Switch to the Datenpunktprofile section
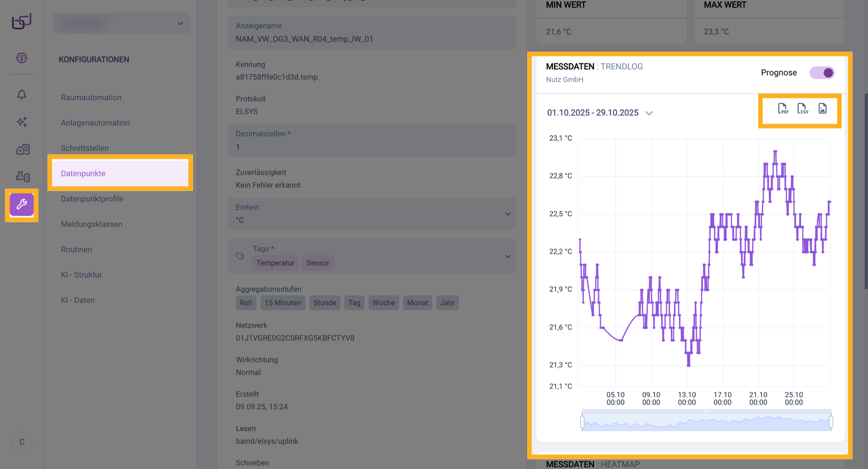This screenshot has width=868, height=469. 92,199
